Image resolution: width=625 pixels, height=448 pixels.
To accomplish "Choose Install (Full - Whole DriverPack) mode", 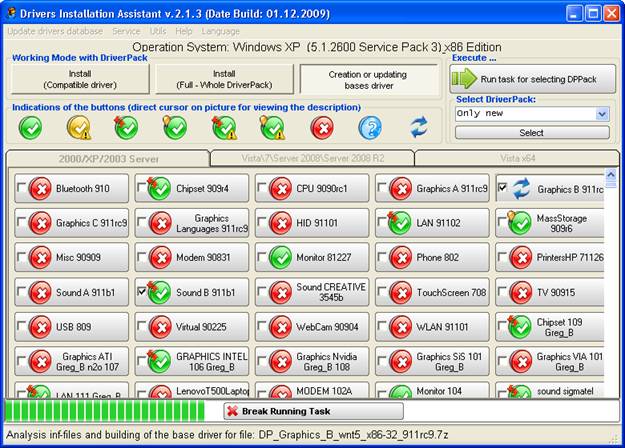I will pos(224,79).
